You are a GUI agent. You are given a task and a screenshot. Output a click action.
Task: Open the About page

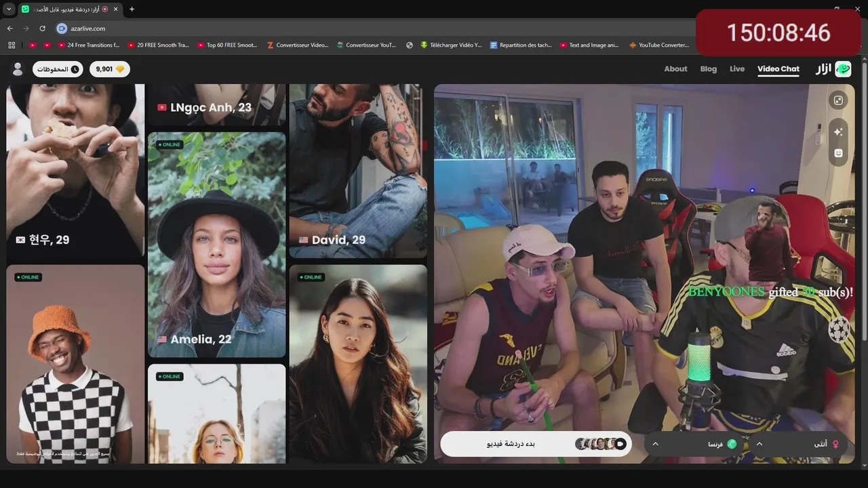[675, 69]
